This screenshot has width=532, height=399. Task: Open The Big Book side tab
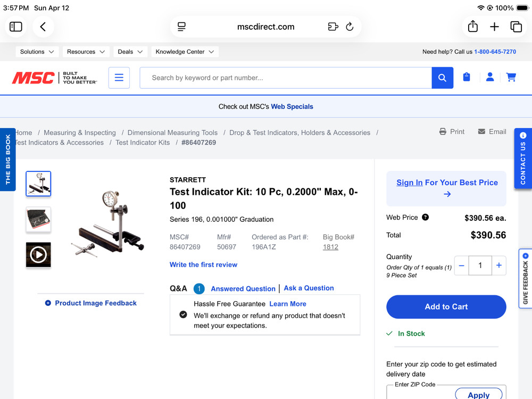[x=7, y=160]
